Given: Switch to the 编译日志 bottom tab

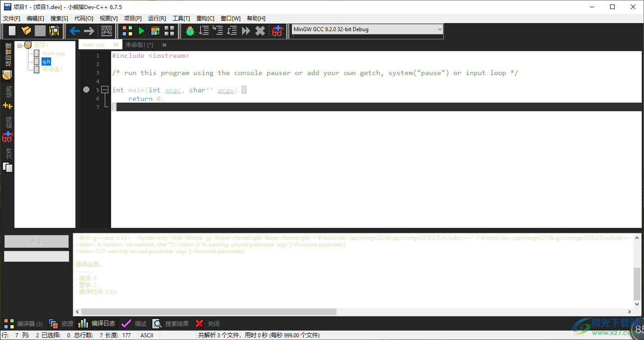Looking at the screenshot, I should click(x=97, y=324).
